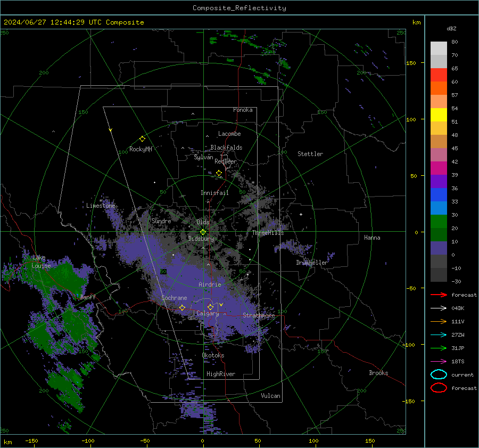The height and width of the screenshot is (448, 479).
Task: Click the Airdrie label
Action: pyautogui.click(x=210, y=284)
